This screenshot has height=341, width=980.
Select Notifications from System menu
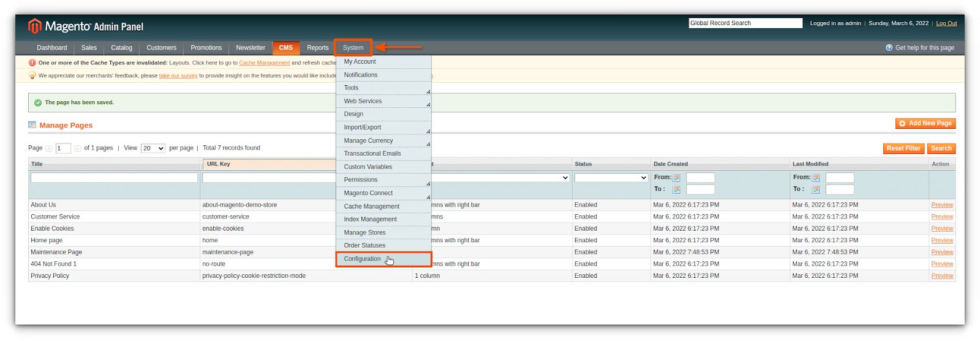tap(383, 75)
